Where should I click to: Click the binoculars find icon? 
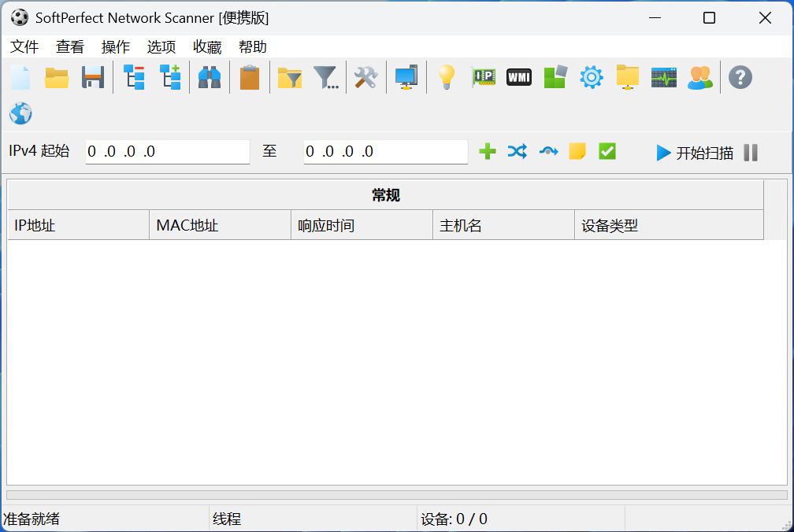click(210, 77)
